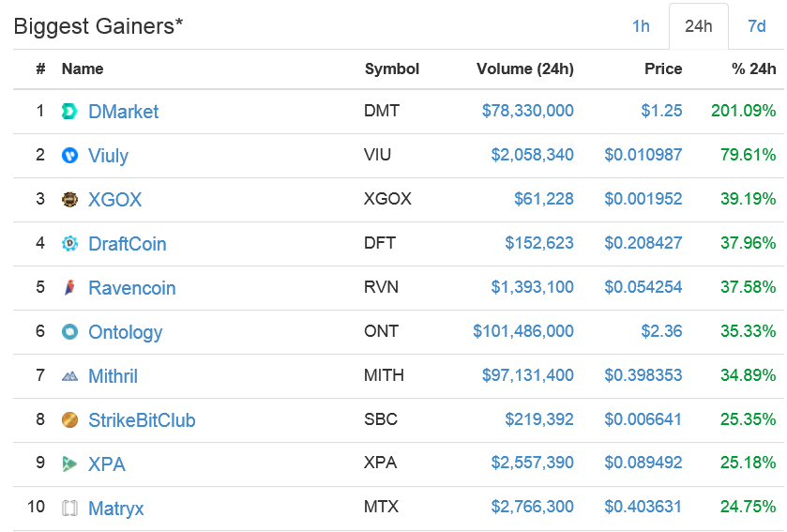
Task: Click the XGOX coin logo icon
Action: pyautogui.click(x=69, y=200)
